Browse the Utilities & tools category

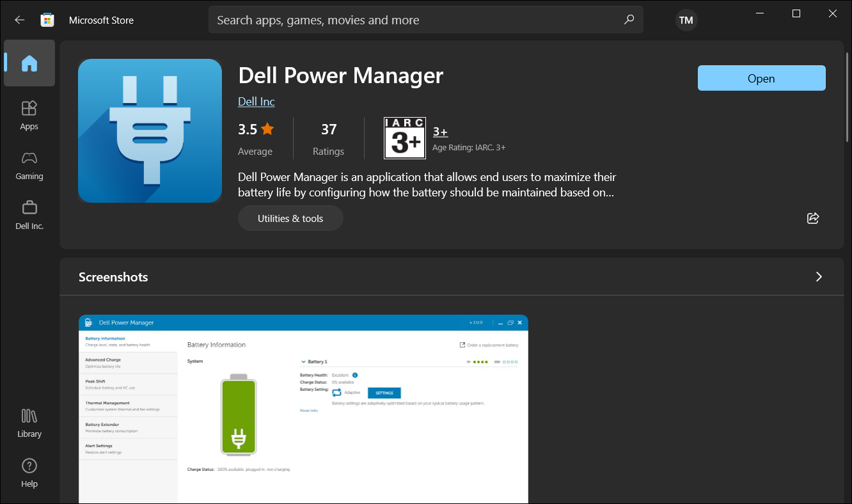click(290, 218)
